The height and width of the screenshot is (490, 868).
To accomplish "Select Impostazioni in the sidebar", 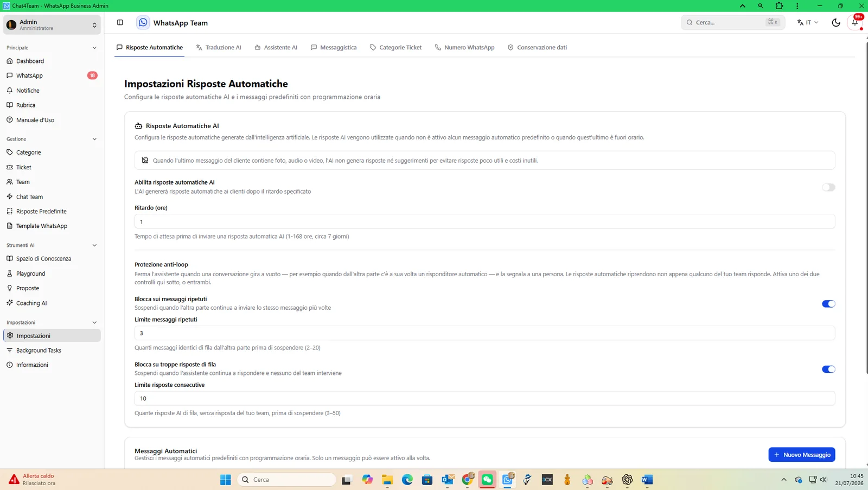I will click(52, 335).
